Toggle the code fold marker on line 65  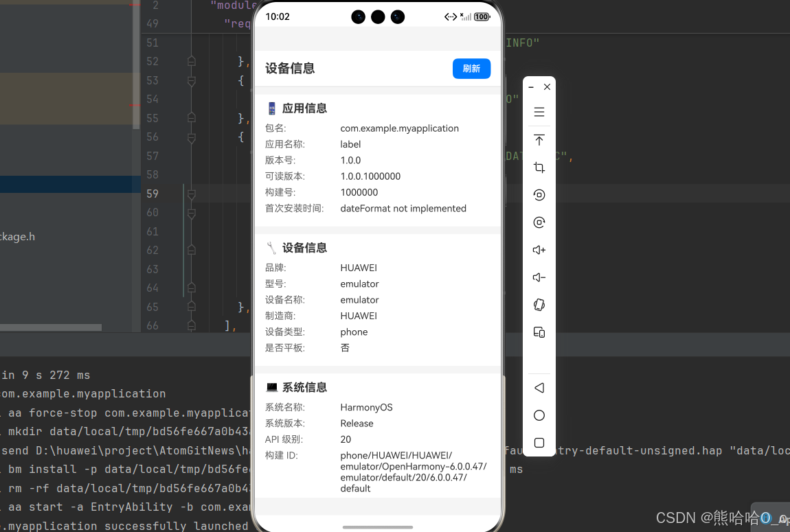[x=192, y=307]
